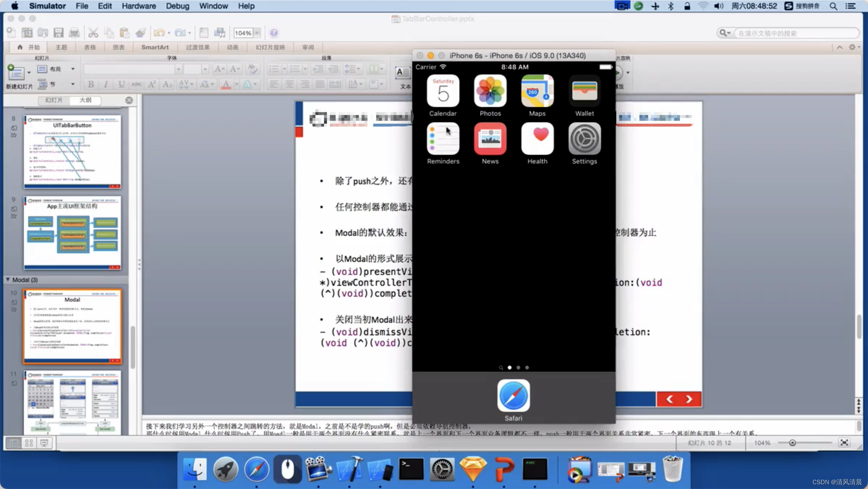Open the Keynote-style PowerPoint dock icon
Viewport: 868px width, 489px height.
(504, 469)
